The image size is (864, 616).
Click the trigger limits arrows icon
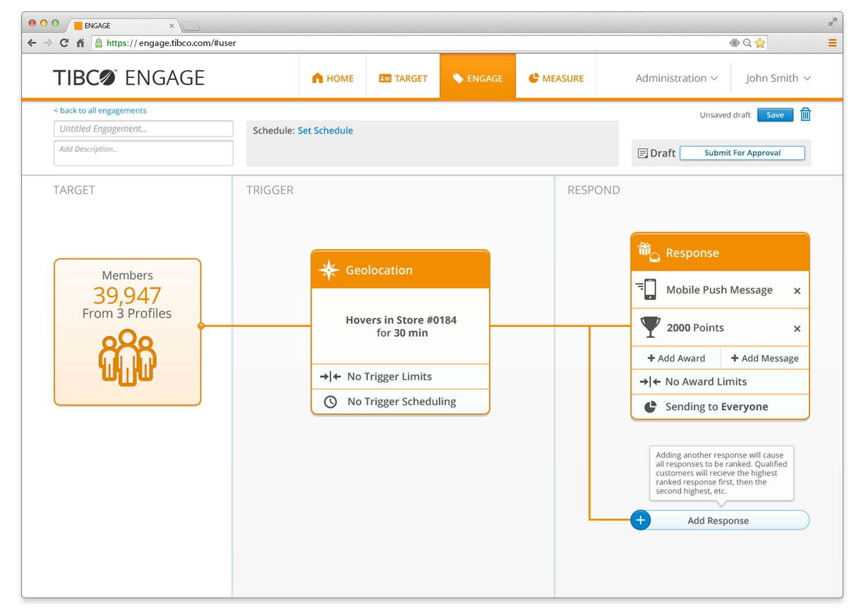pyautogui.click(x=330, y=377)
